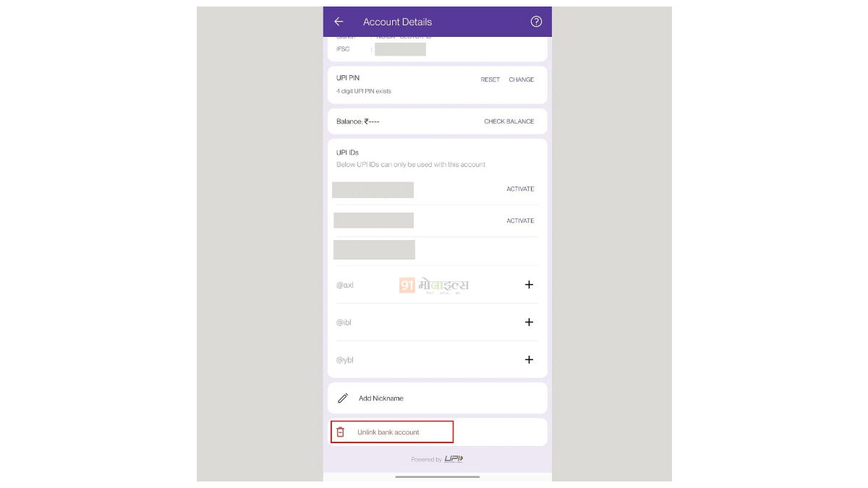
Task: Activate the first UPI ID
Action: tap(520, 189)
